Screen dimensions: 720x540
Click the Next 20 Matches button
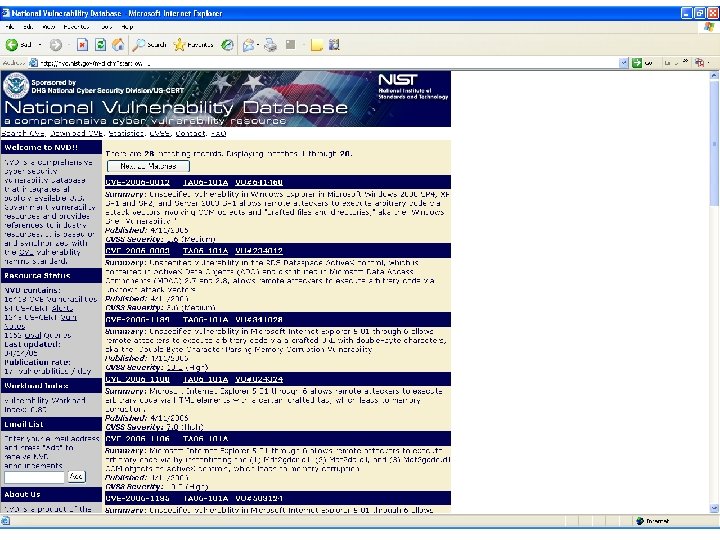point(148,166)
